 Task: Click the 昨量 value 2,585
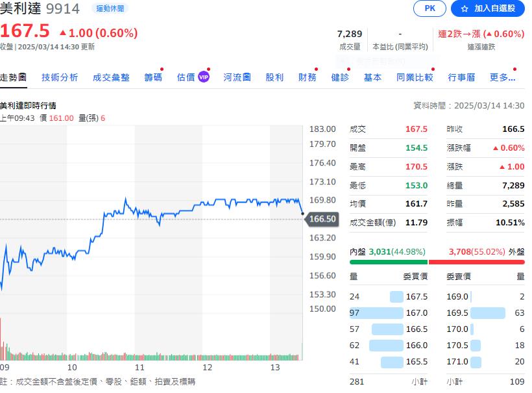[x=513, y=204]
